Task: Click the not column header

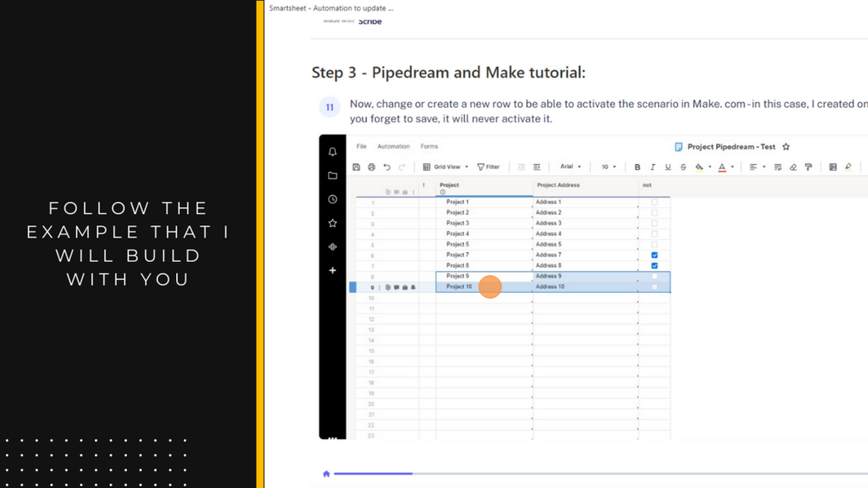Action: pos(654,187)
